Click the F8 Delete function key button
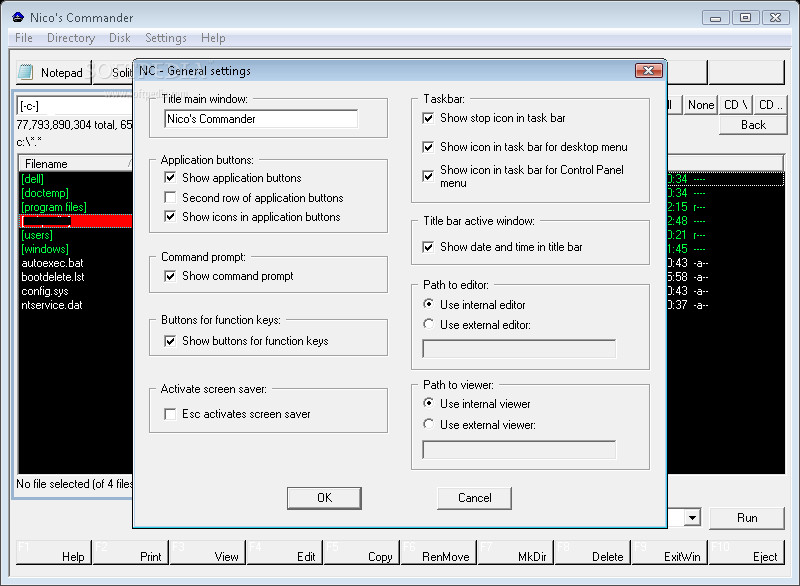The height and width of the screenshot is (586, 800). click(x=592, y=552)
